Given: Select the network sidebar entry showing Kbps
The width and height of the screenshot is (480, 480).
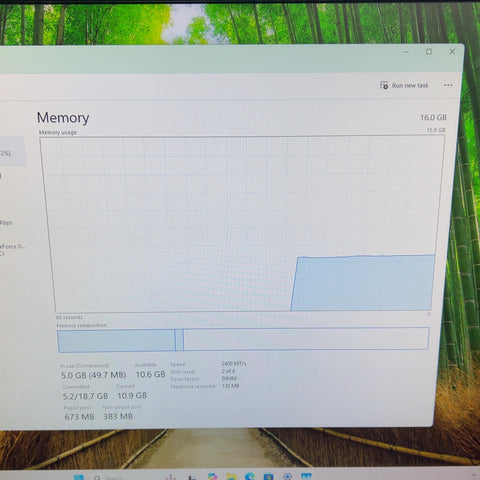Looking at the screenshot, I should 7,222.
